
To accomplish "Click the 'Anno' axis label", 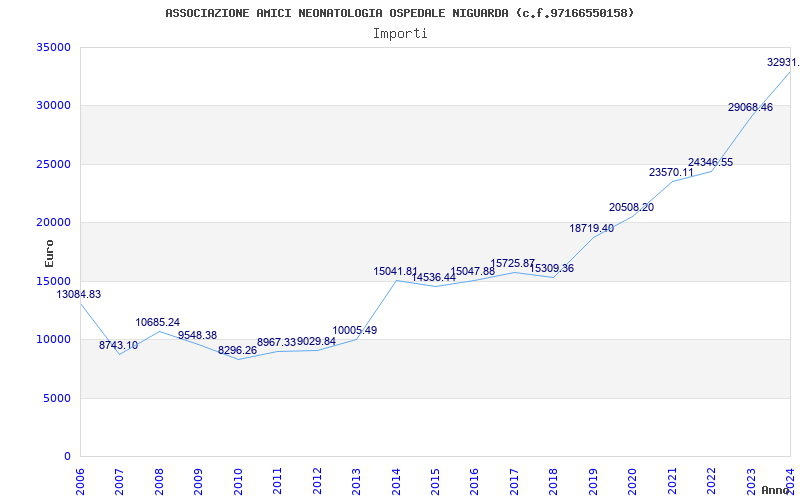I will (x=776, y=490).
